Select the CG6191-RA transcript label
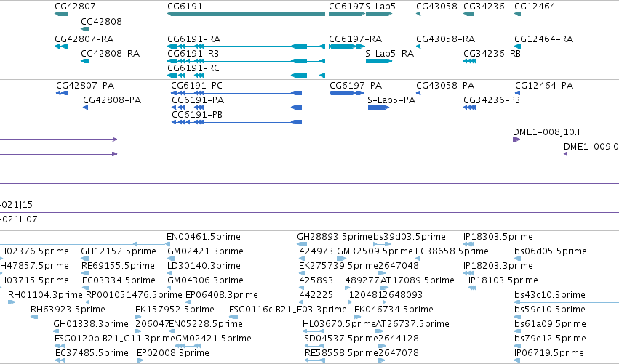 193,39
